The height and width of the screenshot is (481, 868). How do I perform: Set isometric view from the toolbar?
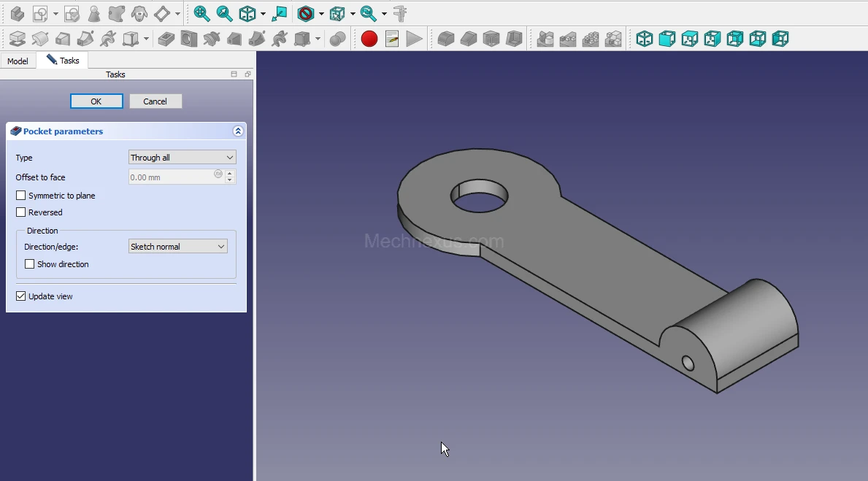(644, 39)
